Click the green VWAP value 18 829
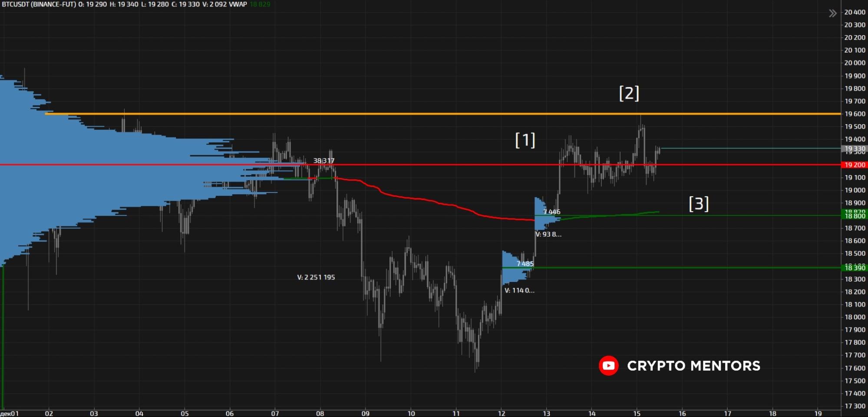 coord(260,4)
